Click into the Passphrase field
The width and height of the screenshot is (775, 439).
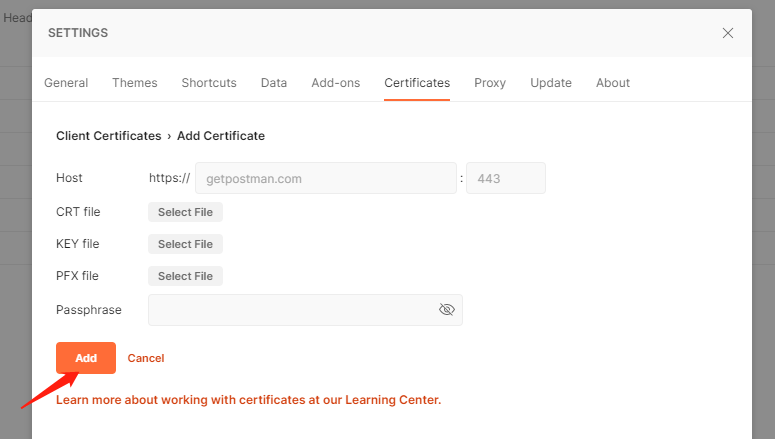290,310
